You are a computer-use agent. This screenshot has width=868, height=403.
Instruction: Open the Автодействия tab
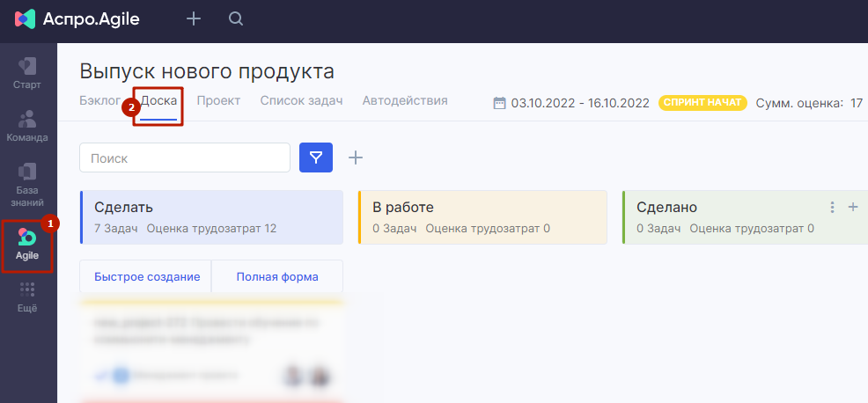tap(405, 100)
